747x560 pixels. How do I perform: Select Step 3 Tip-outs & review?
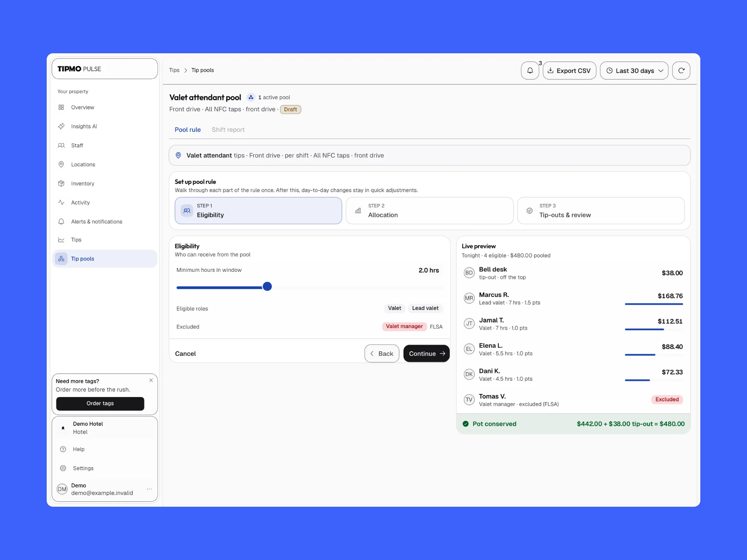click(x=601, y=211)
